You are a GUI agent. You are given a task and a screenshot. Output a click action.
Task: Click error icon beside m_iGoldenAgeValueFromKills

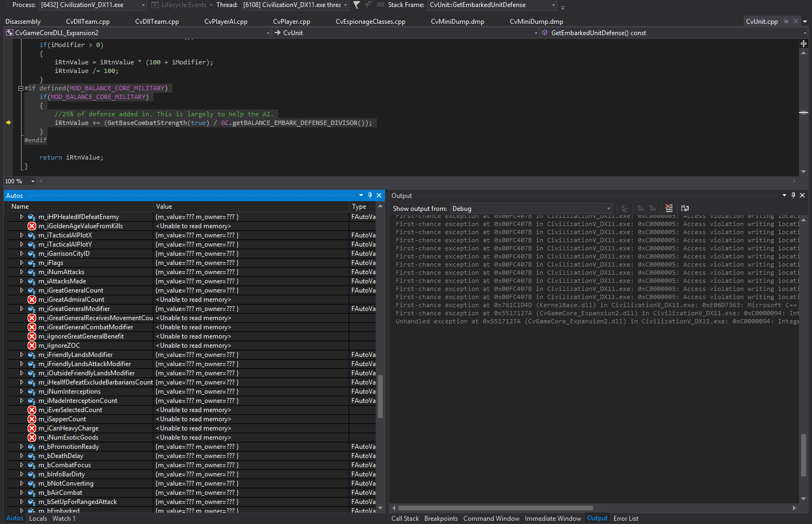pos(32,226)
